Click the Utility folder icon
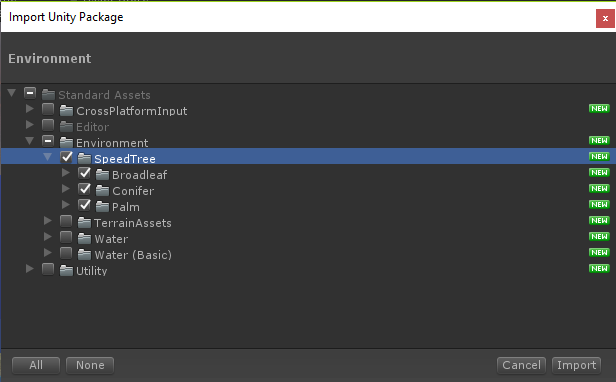This screenshot has width=616, height=382. click(66, 270)
